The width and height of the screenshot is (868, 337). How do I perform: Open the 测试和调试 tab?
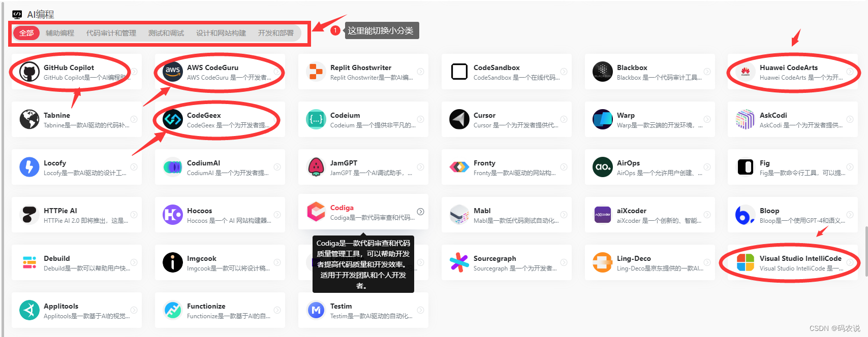[166, 33]
